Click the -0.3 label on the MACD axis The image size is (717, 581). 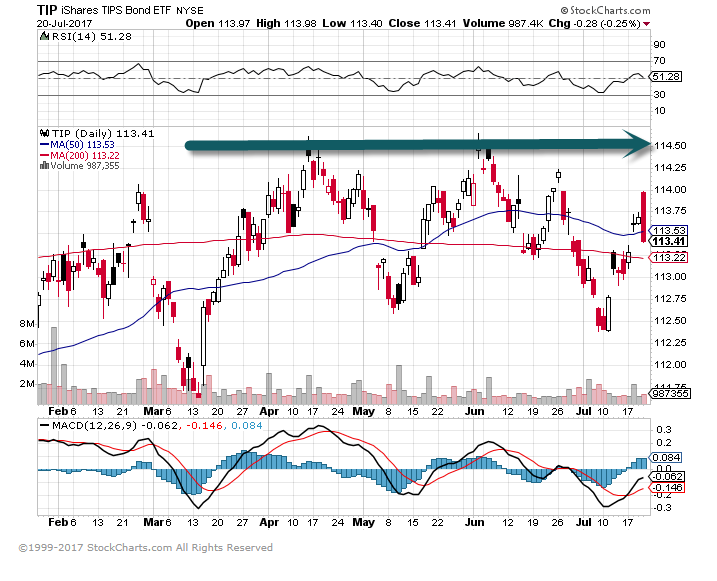[663, 507]
